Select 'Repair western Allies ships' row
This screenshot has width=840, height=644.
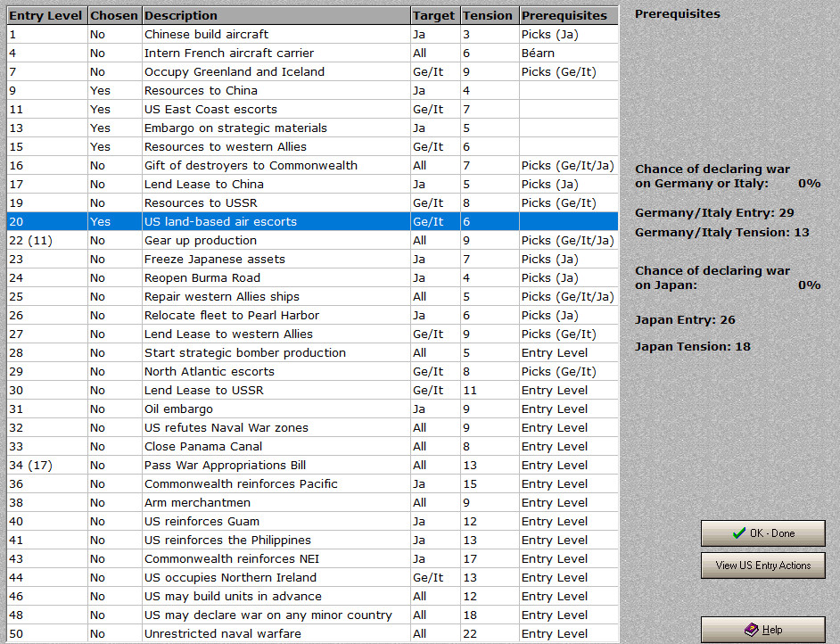pyautogui.click(x=312, y=297)
